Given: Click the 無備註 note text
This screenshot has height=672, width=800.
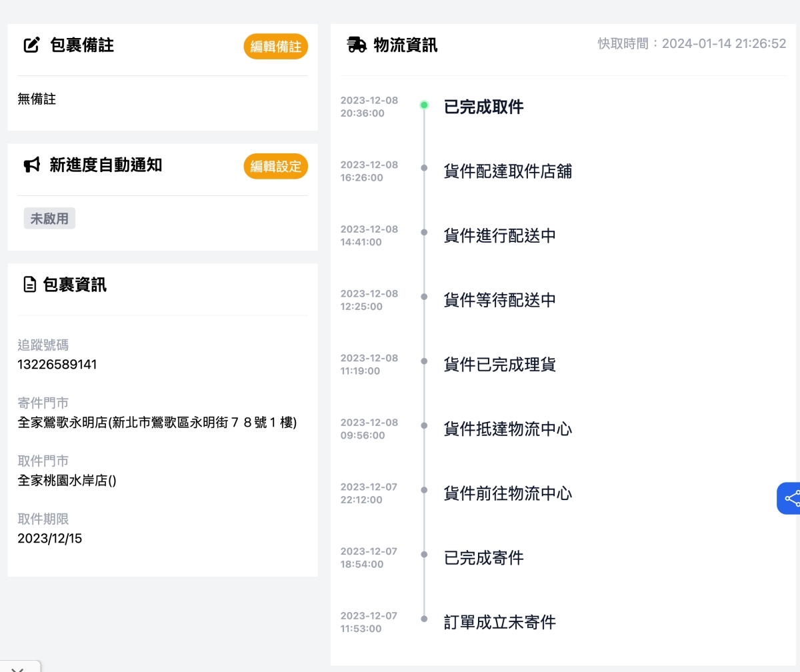Looking at the screenshot, I should coord(37,99).
